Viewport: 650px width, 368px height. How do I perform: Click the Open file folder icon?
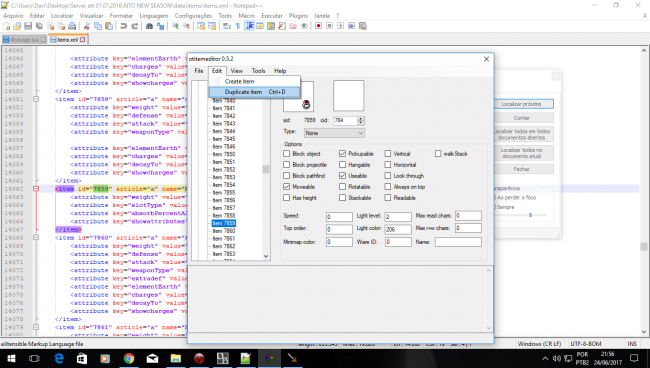coord(17,26)
